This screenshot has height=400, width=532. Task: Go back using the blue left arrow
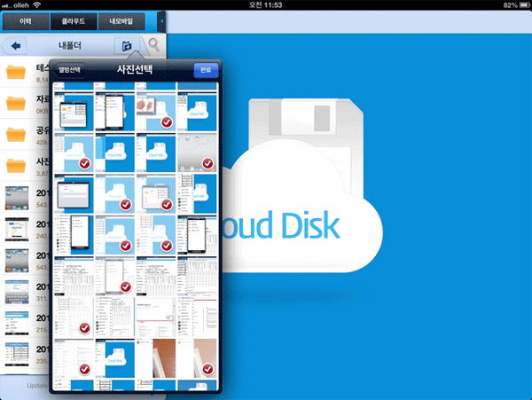coord(16,46)
